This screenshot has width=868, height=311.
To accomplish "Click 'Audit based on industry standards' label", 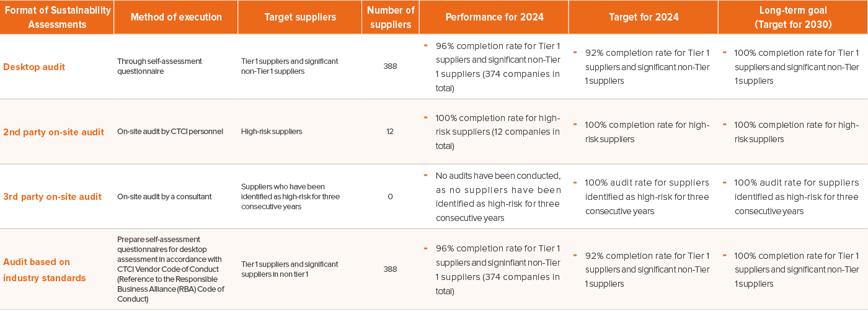I will coord(45,269).
